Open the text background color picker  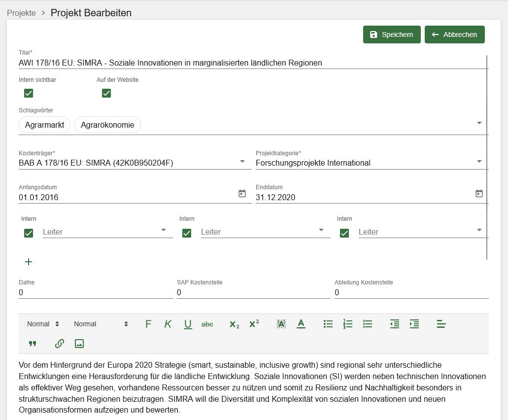coord(281,324)
